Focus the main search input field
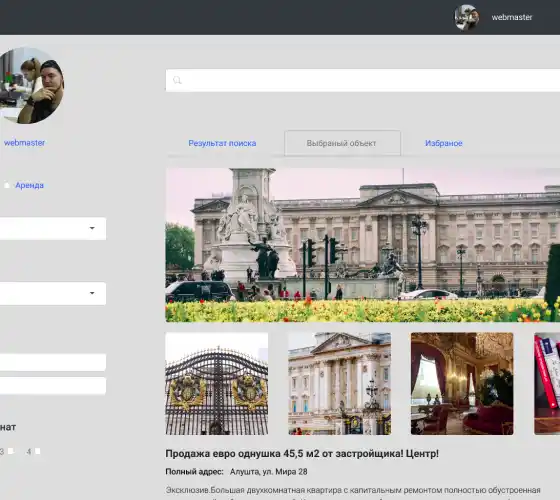 pyautogui.click(x=362, y=80)
